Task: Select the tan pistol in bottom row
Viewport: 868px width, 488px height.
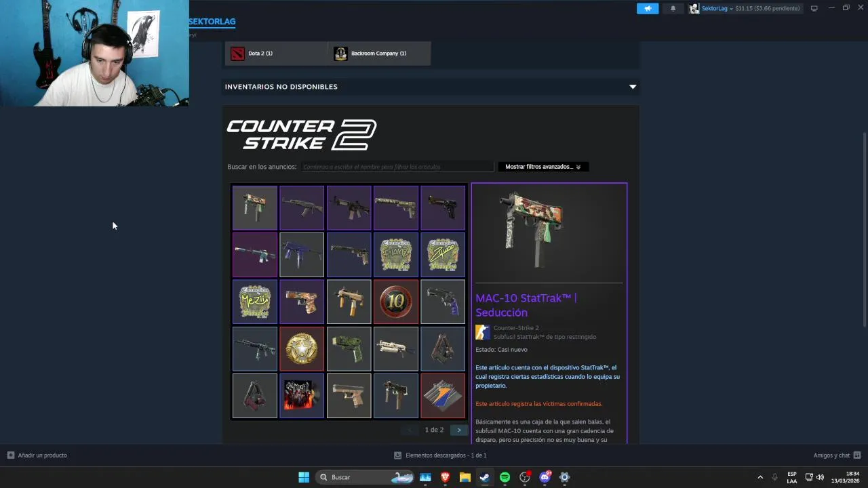Action: [x=349, y=396]
